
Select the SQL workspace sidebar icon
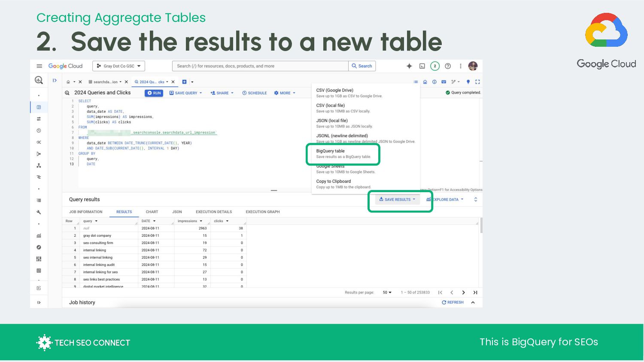pyautogui.click(x=39, y=107)
